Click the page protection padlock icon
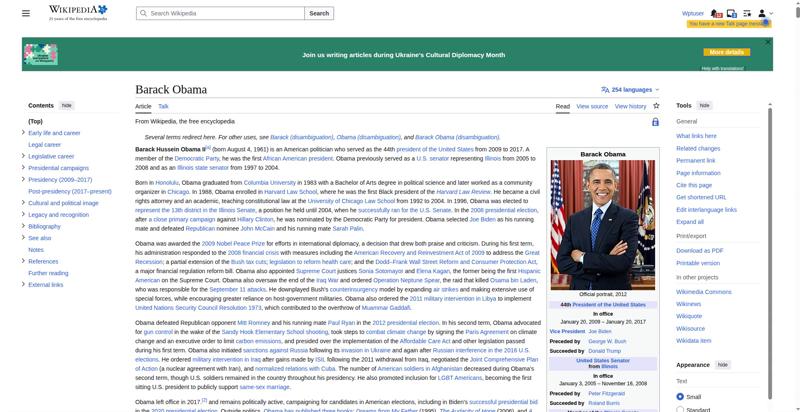Image resolution: width=800 pixels, height=412 pixels. pyautogui.click(x=655, y=122)
